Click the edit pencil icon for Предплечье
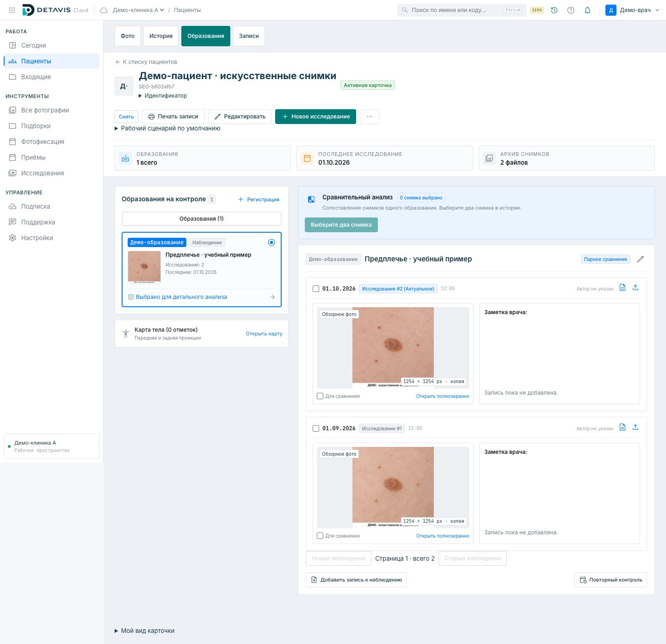The width and height of the screenshot is (666, 644). [x=641, y=259]
